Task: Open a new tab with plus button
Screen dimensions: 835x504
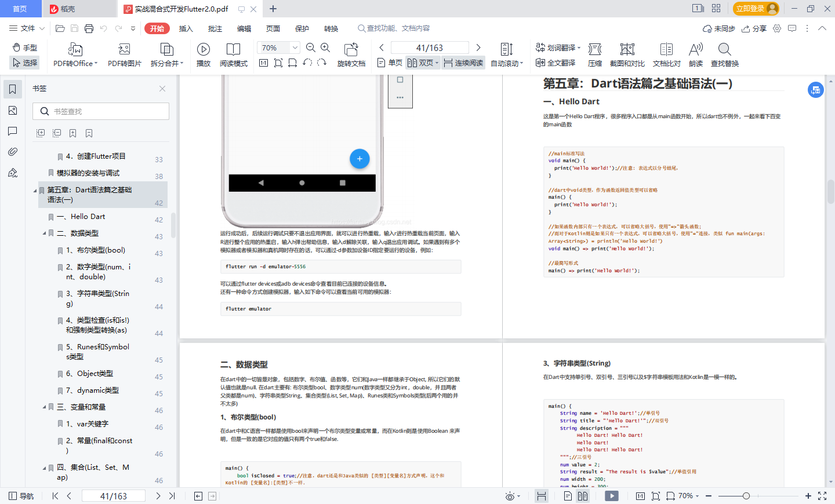Action: tap(273, 9)
